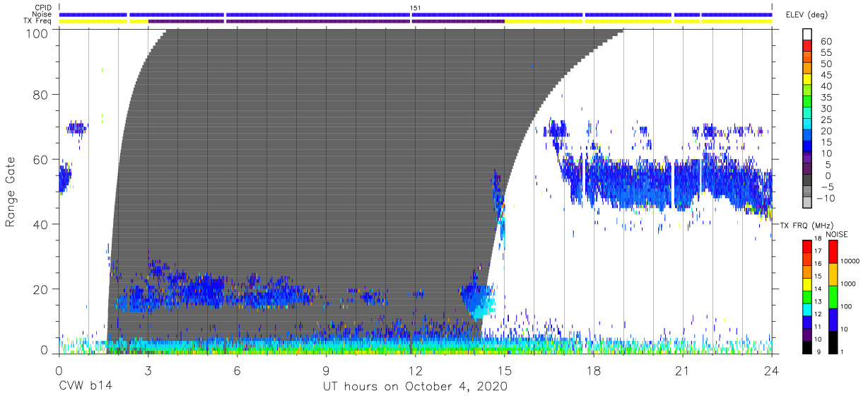Click the Range Gate axis title
The width and height of the screenshot is (868, 401).
[x=11, y=192]
